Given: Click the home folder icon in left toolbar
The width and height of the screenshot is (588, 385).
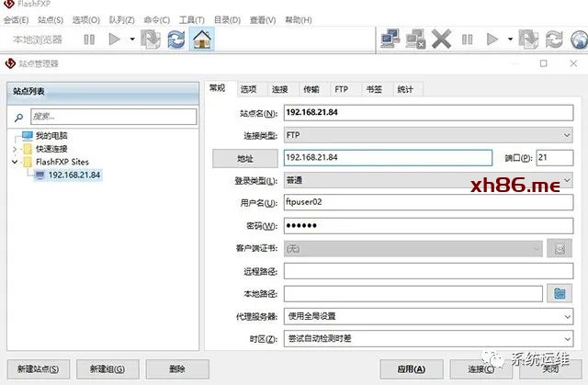Looking at the screenshot, I should coord(202,40).
